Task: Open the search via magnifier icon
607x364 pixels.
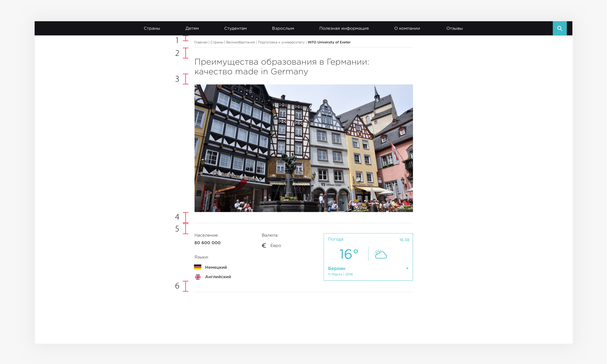Action: point(560,28)
